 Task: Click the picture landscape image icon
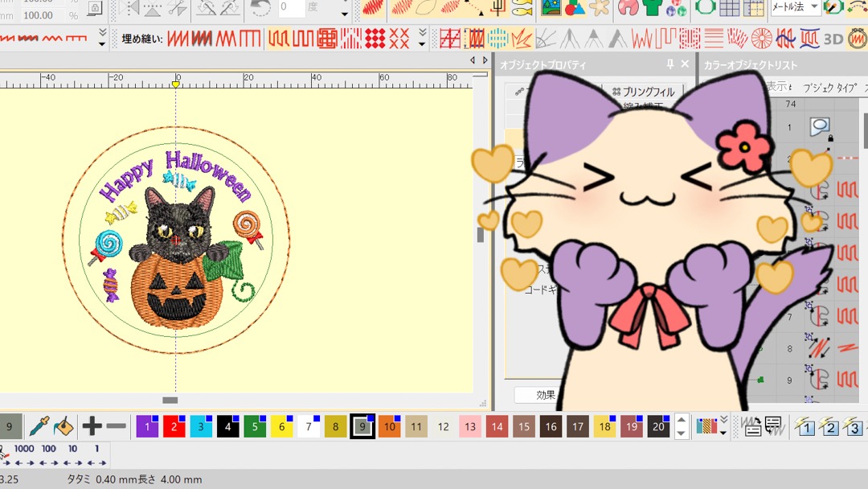click(x=551, y=8)
